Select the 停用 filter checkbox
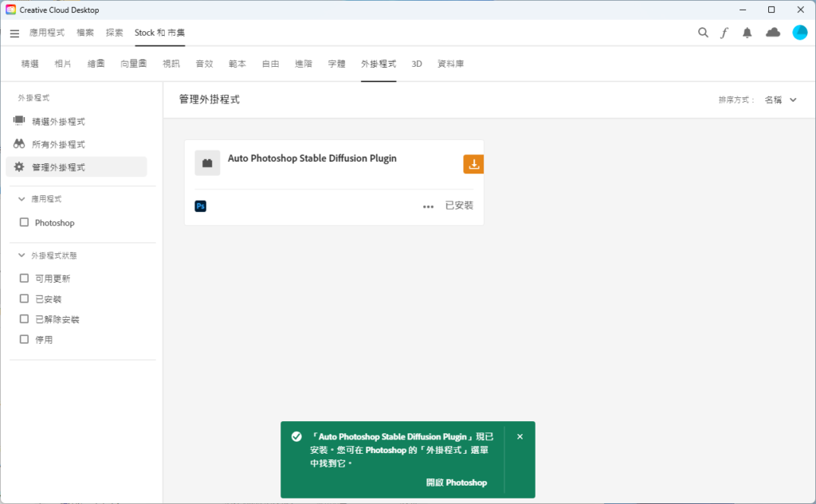816x504 pixels. 24,339
